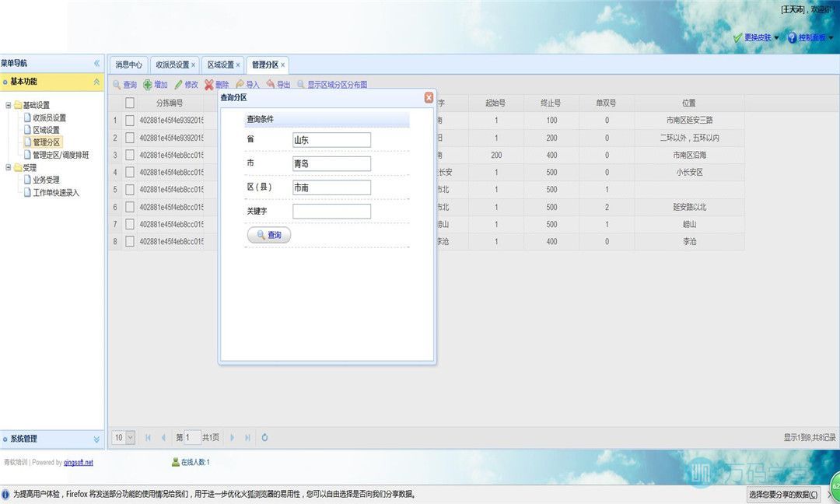Click the 修改 (edit) pencil icon
The image size is (840, 504).
tap(178, 85)
